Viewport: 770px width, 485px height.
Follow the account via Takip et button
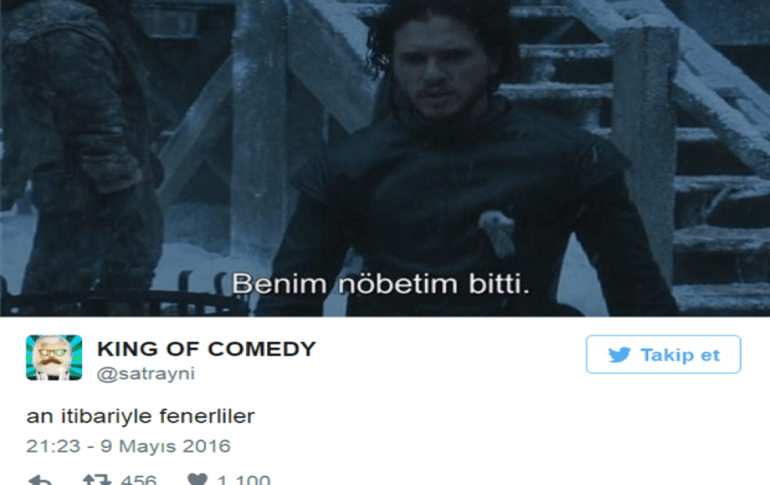click(x=663, y=354)
